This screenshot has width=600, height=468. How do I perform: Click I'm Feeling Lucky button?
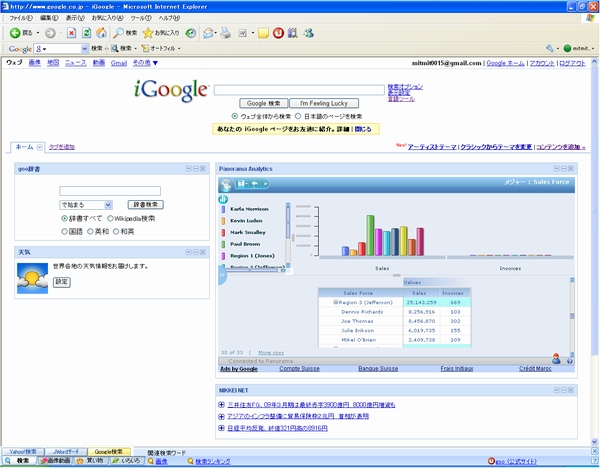(324, 103)
